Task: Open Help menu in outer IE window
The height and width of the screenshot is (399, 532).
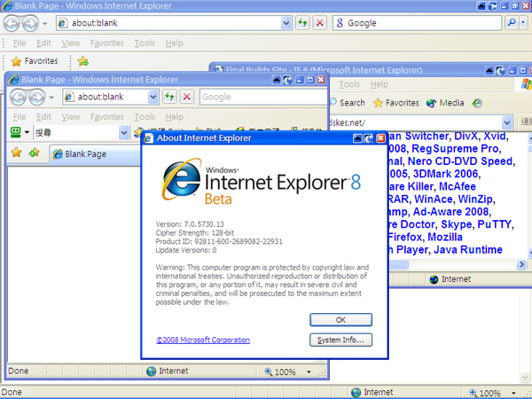Action: click(175, 43)
